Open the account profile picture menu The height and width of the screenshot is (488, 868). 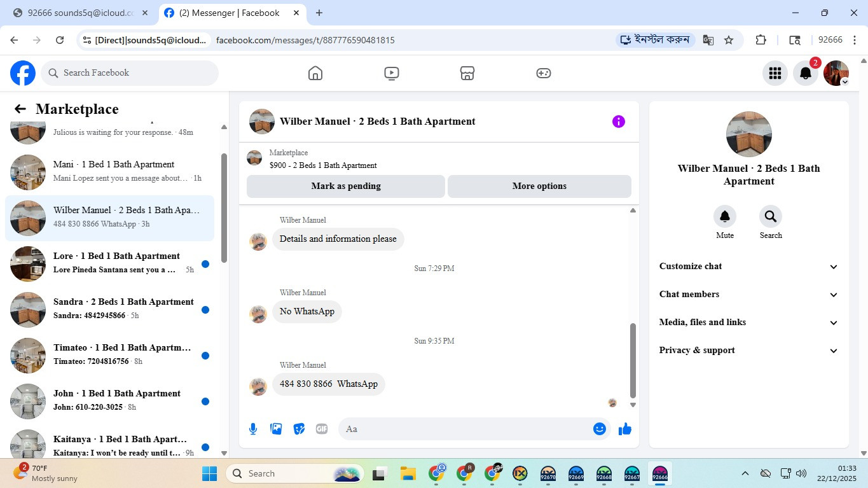tap(836, 73)
